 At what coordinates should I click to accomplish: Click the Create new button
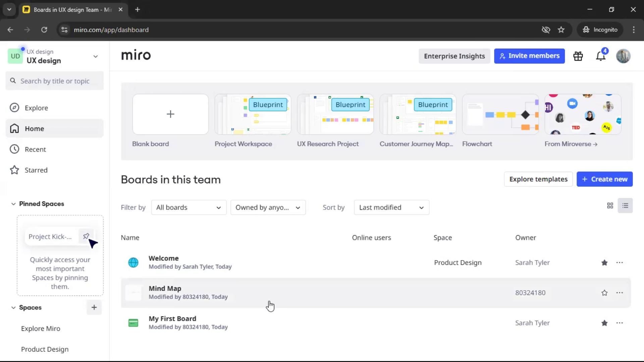click(604, 179)
